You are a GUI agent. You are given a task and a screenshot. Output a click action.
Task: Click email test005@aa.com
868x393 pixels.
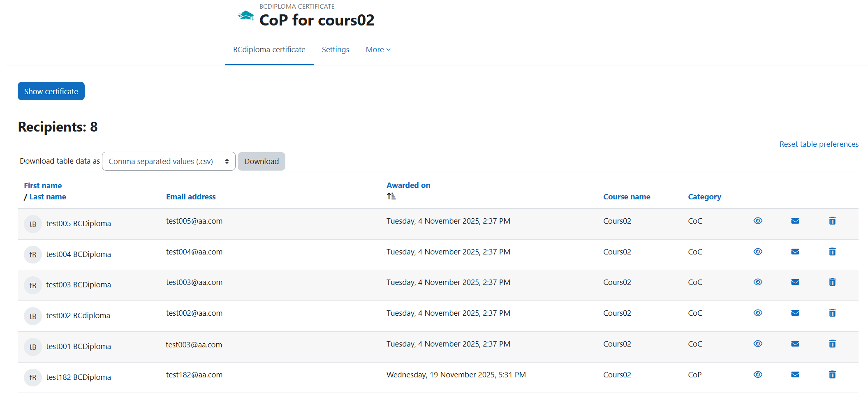tap(194, 221)
